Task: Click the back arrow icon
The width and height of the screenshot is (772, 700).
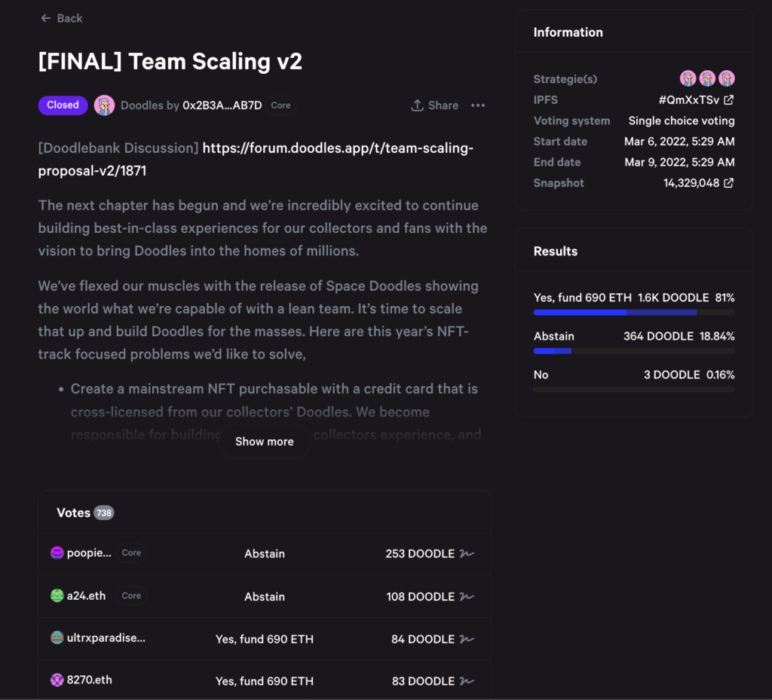Action: [x=47, y=18]
